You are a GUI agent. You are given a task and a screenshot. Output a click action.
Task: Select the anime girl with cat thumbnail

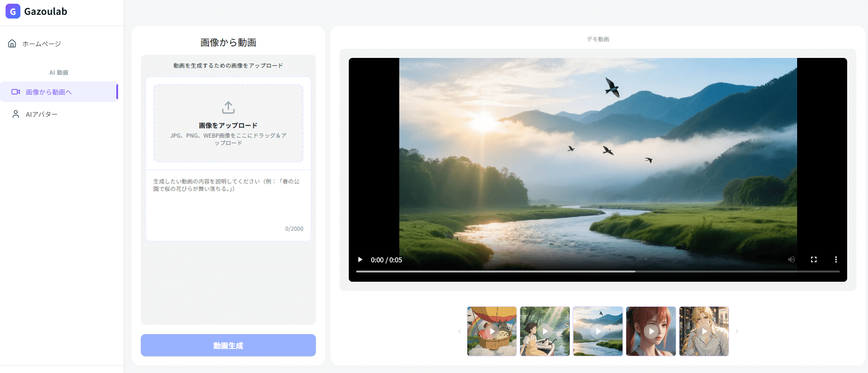(545, 331)
